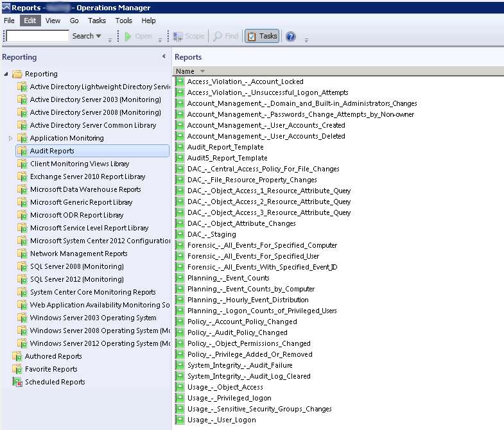Click the Authored Reports icon
Viewport: 504px width, 430px height.
(x=17, y=356)
